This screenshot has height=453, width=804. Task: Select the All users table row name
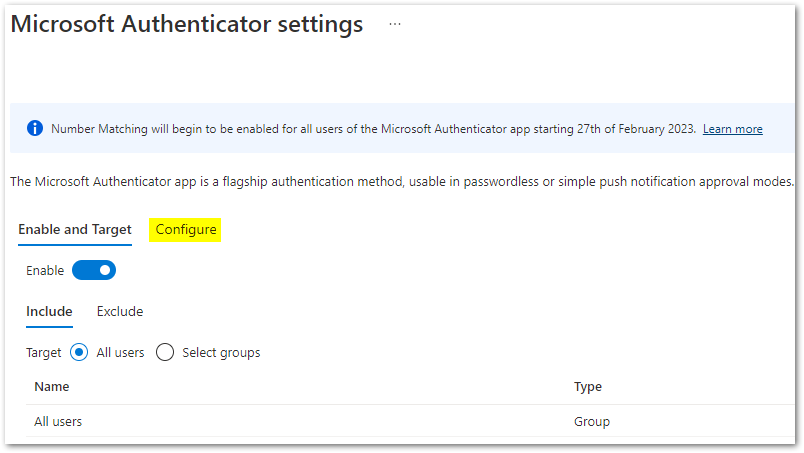click(58, 421)
